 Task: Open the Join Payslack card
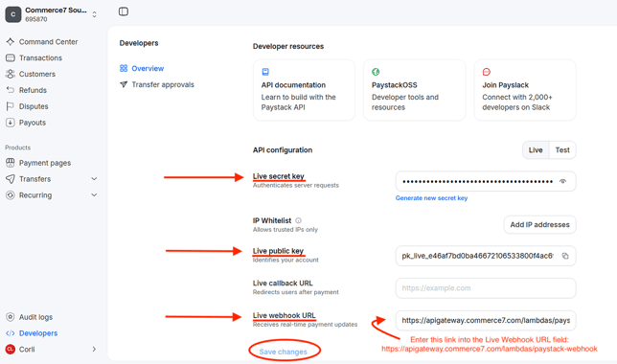click(525, 90)
